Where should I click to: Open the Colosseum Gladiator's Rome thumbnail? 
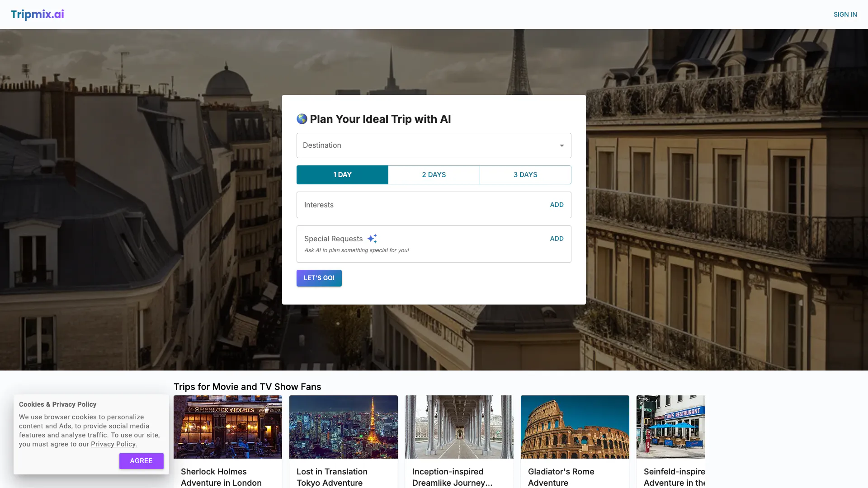575,427
